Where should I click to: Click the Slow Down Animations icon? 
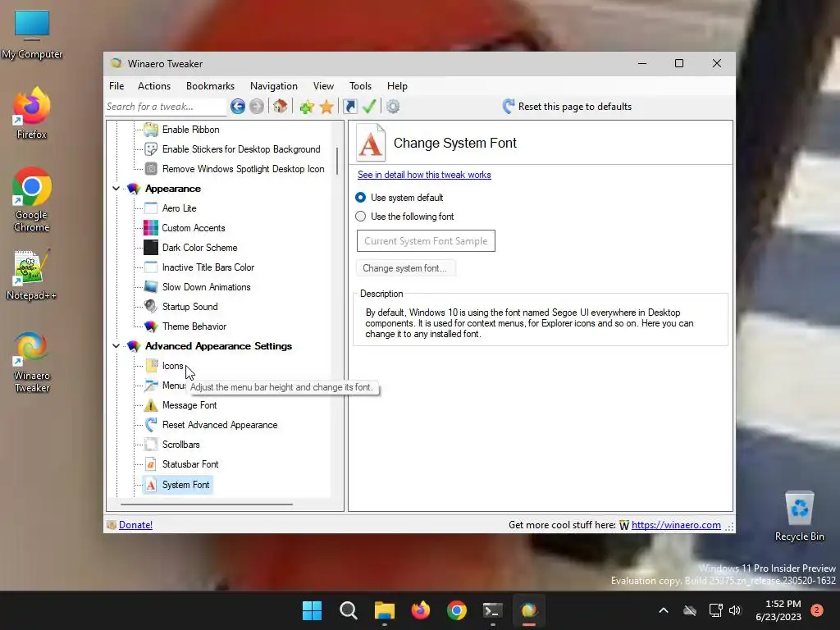click(151, 287)
